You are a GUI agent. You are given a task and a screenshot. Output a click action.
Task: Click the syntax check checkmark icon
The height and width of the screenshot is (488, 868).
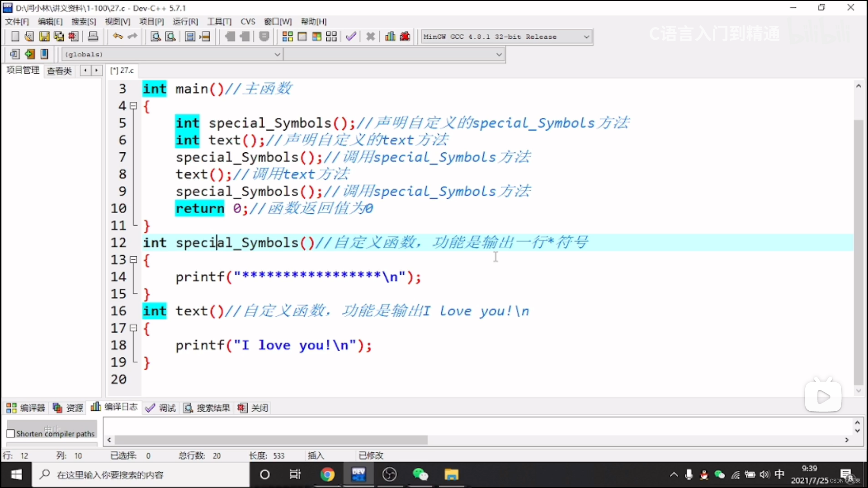pyautogui.click(x=351, y=37)
